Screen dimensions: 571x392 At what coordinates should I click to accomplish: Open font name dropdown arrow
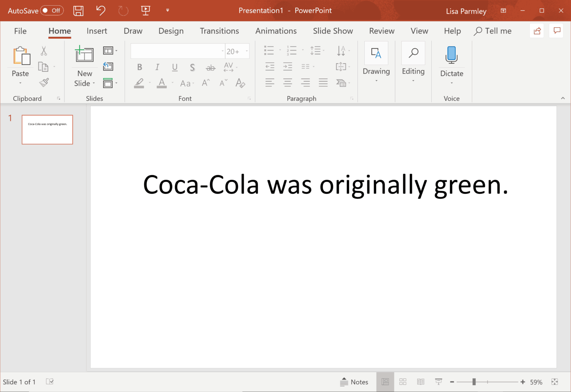223,51
